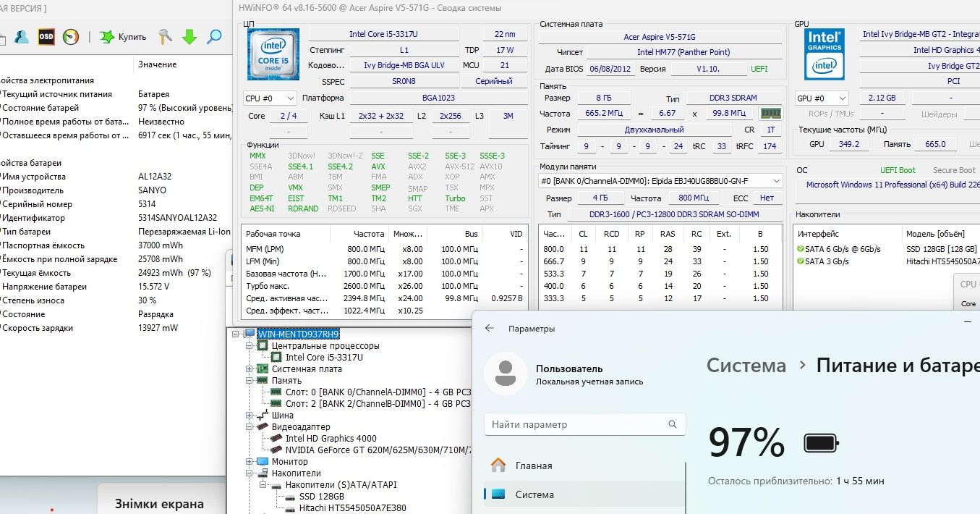Open the CPU #0 selector dropdown

[270, 98]
